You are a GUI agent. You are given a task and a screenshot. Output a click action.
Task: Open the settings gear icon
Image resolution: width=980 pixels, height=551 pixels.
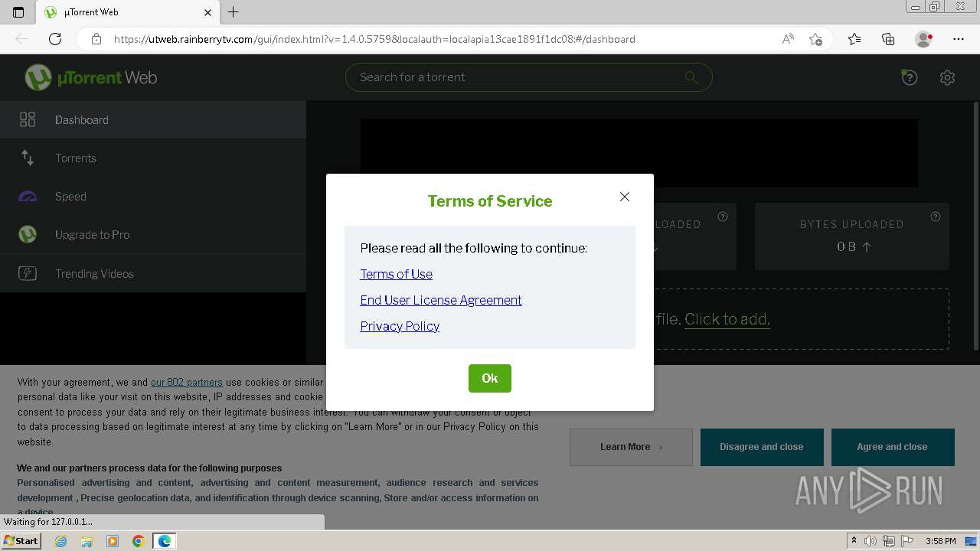point(947,77)
